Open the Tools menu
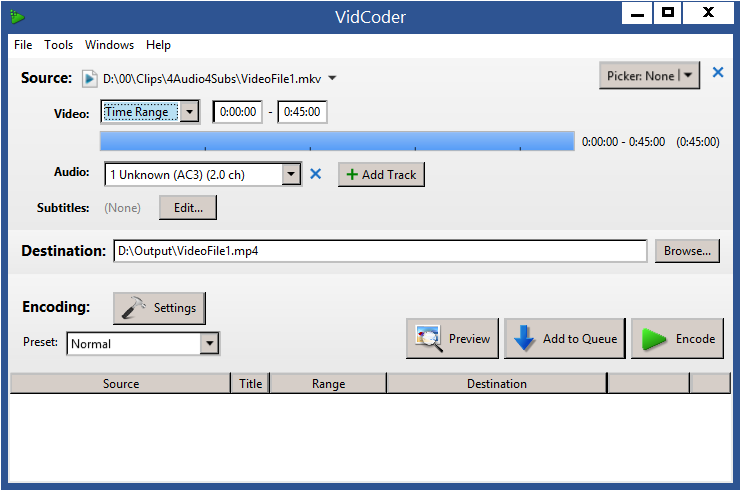The height and width of the screenshot is (491, 741). coord(59,45)
